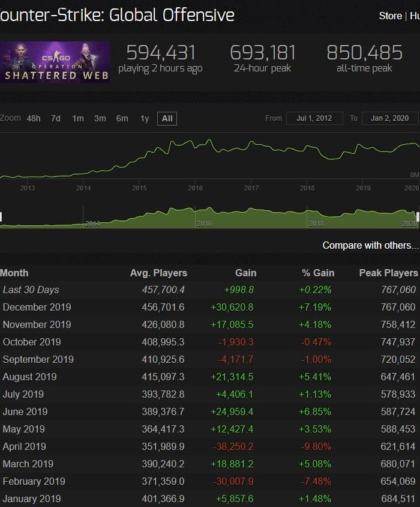Click the right handle of the chart navigator
Screen dimensions: 420x507
418,217
